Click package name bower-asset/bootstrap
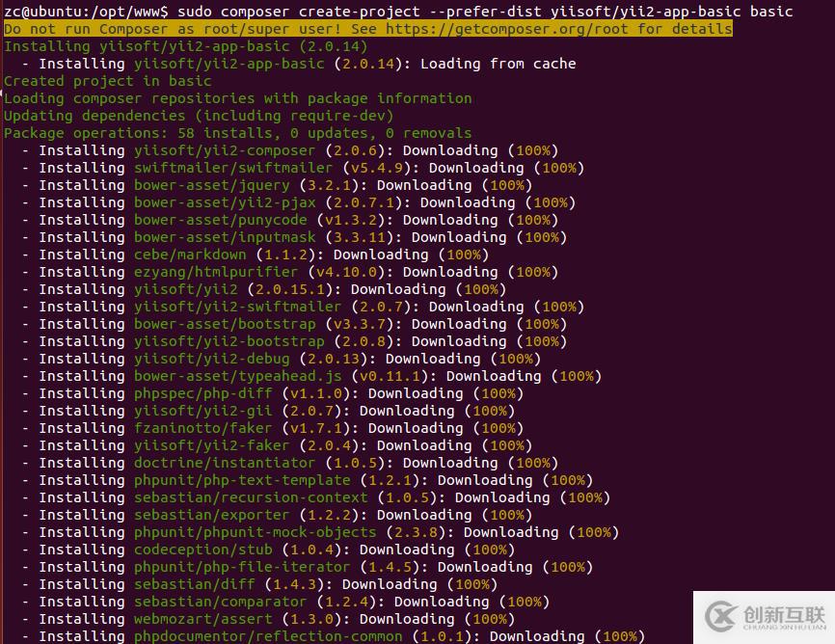The height and width of the screenshot is (644, 835). 225,324
